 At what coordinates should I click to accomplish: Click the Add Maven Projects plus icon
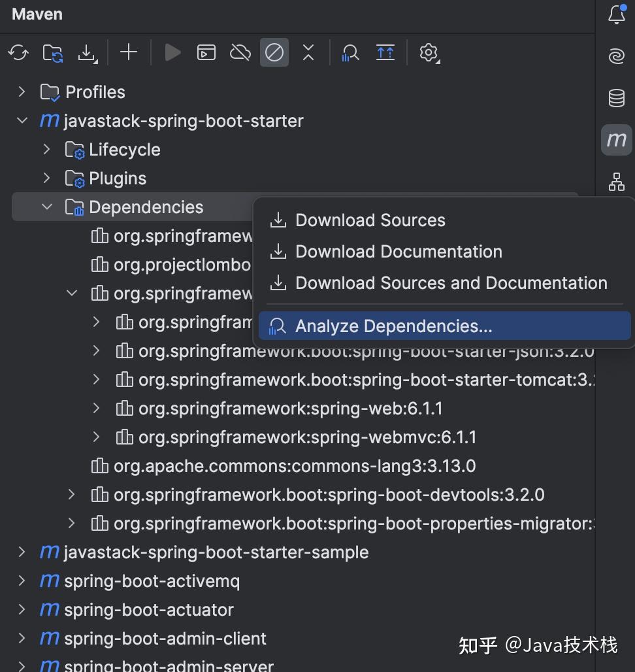pyautogui.click(x=129, y=52)
